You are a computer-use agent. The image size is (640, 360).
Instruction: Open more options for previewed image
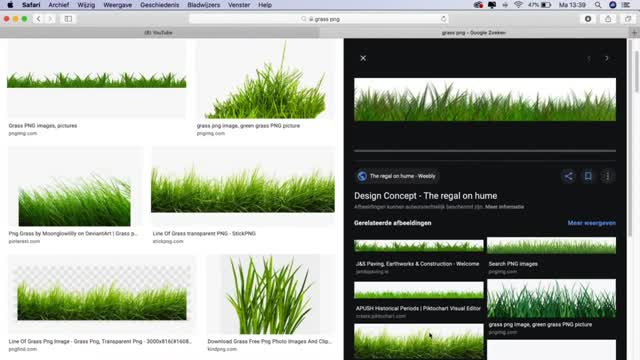tap(607, 176)
